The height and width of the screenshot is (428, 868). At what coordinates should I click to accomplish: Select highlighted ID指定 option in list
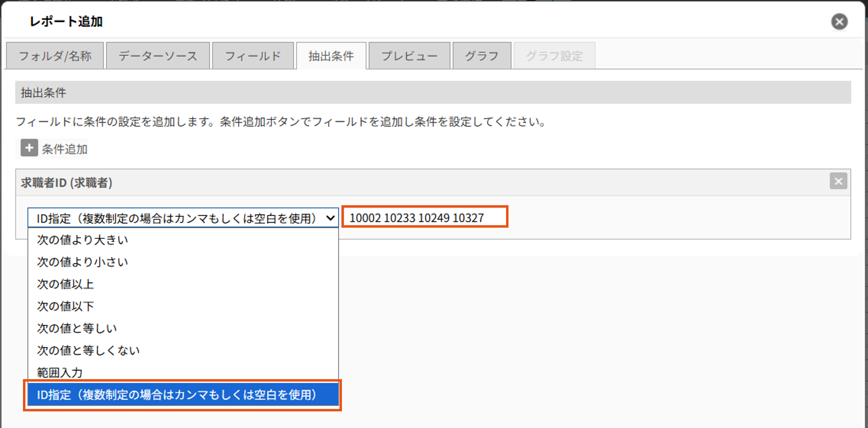[183, 395]
